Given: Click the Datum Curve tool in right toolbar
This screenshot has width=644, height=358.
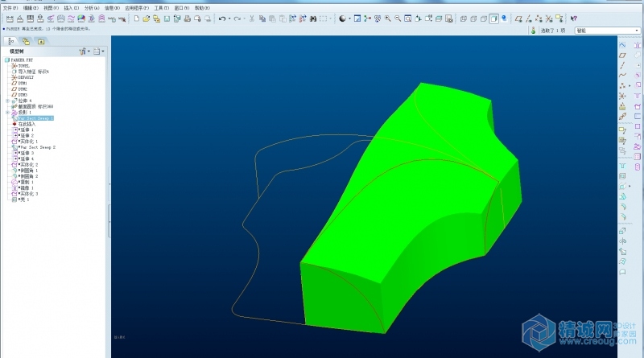Looking at the screenshot, I should click(x=622, y=75).
